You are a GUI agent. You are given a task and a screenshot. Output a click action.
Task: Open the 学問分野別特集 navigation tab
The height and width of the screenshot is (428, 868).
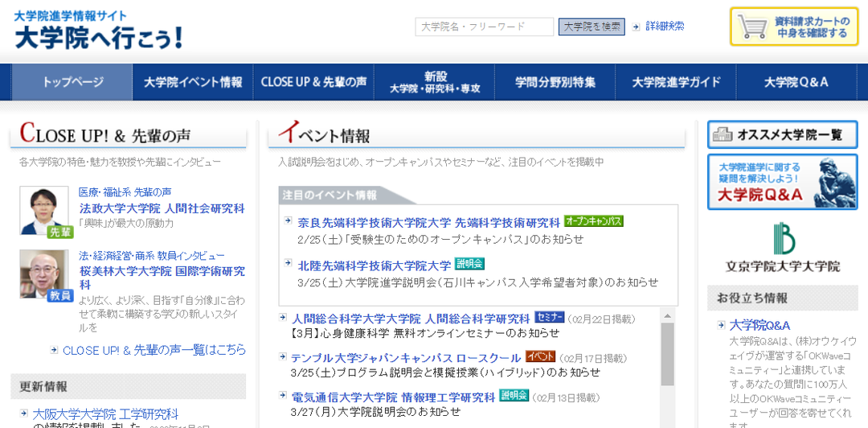[x=555, y=82]
